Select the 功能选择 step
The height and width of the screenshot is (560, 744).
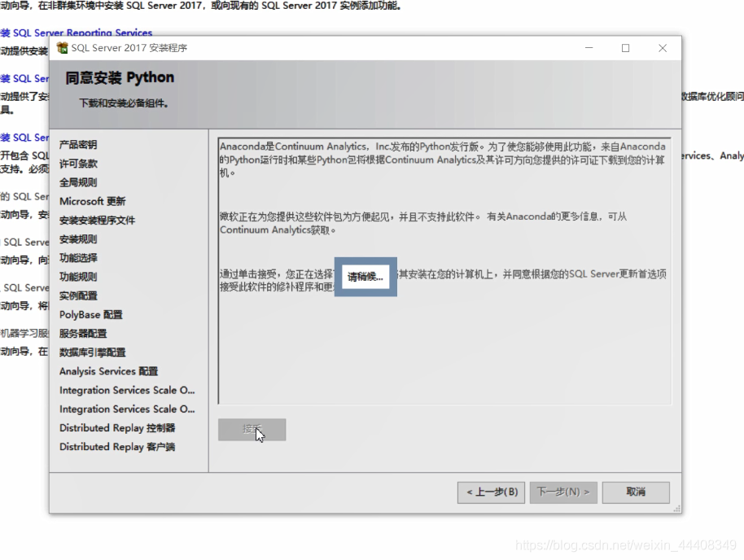click(78, 258)
